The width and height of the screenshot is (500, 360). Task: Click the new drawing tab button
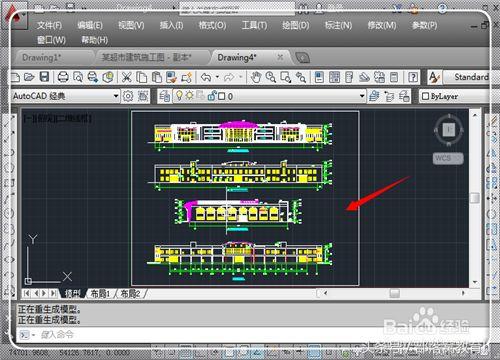(302, 58)
